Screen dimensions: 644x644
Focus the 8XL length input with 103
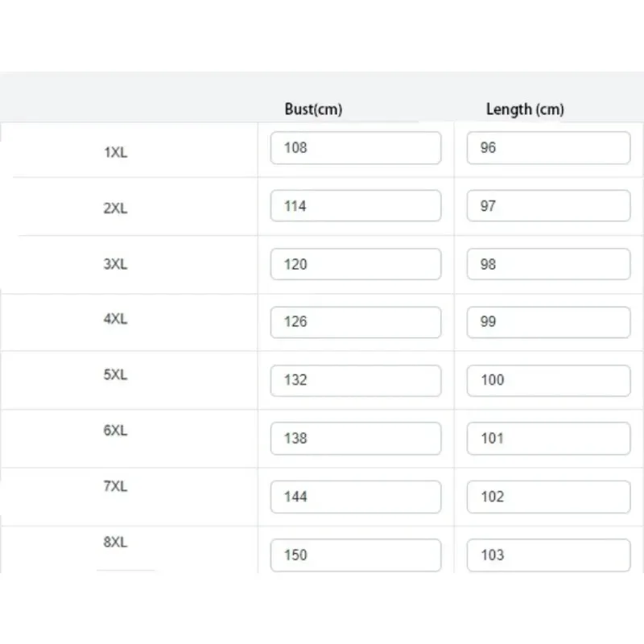pos(548,555)
